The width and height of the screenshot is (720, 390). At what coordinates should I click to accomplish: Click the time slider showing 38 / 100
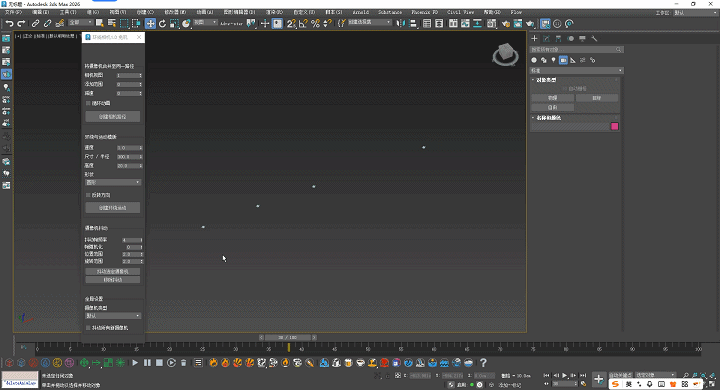[287, 337]
